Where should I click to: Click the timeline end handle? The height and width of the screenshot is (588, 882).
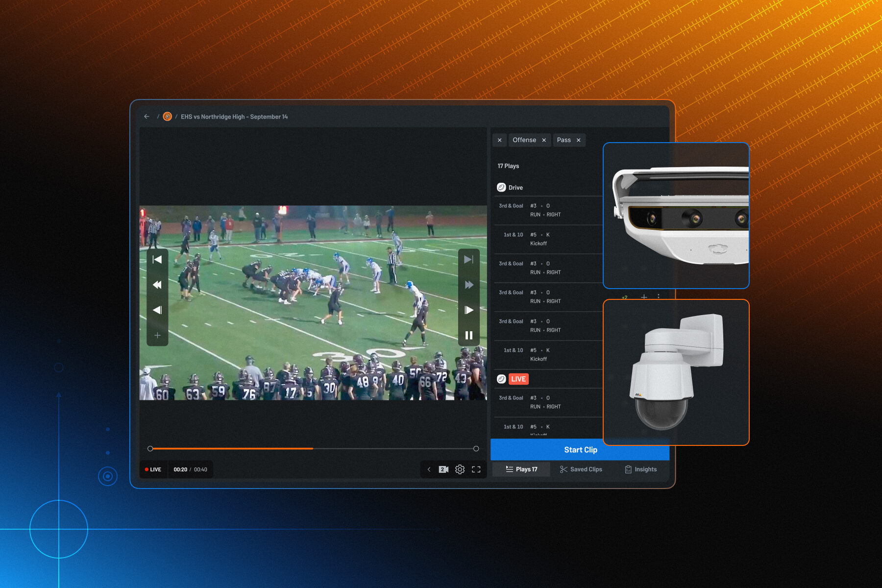click(x=476, y=448)
